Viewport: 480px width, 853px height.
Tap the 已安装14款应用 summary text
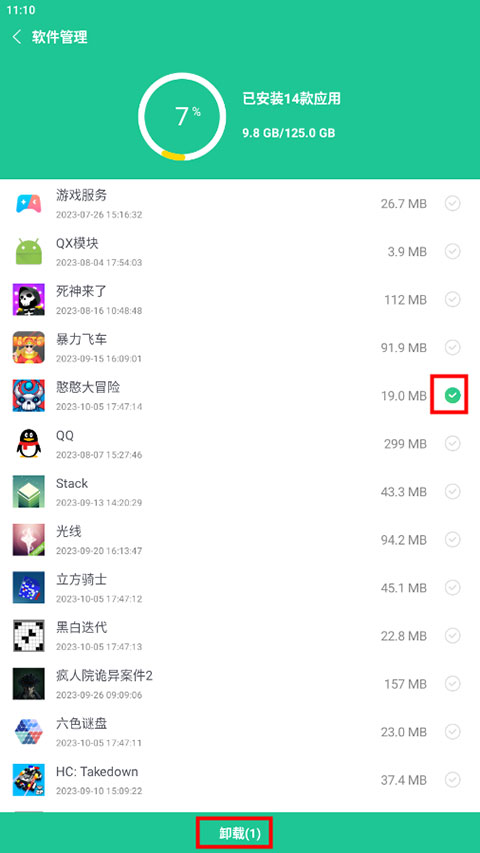pos(292,99)
